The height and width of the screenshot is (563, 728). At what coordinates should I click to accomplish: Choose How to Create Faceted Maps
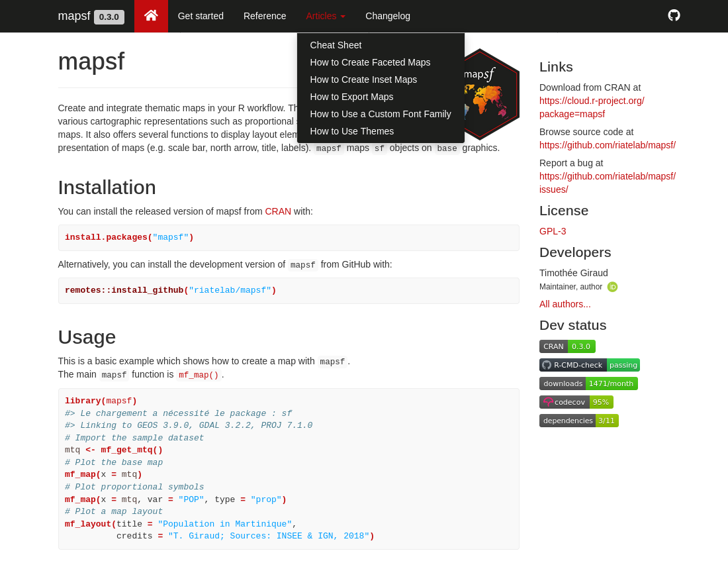tap(370, 62)
